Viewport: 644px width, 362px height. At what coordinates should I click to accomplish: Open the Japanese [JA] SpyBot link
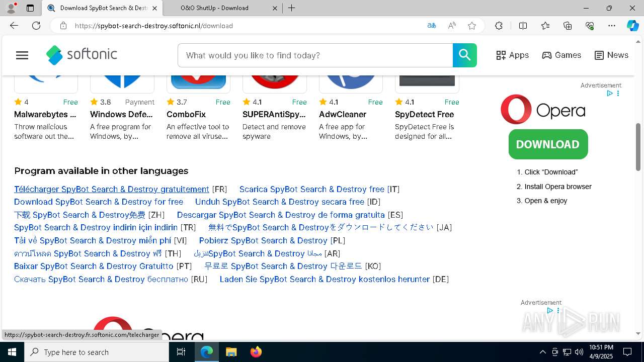click(321, 227)
